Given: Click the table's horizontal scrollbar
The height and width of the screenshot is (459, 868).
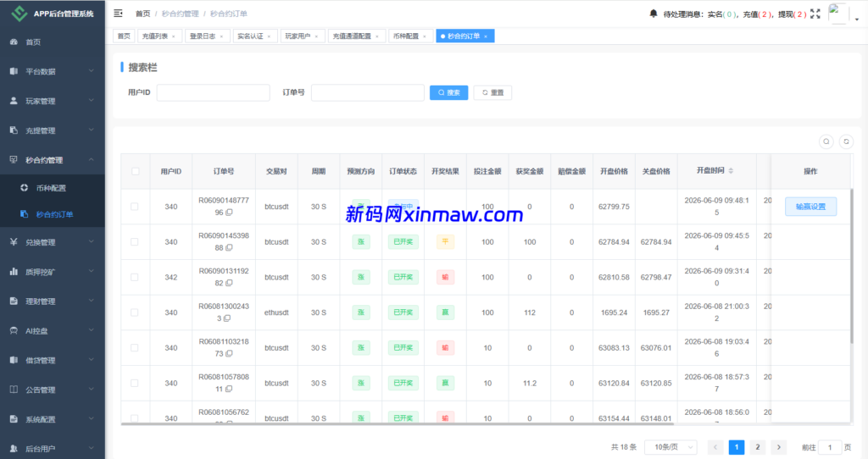Looking at the screenshot, I should tap(398, 424).
